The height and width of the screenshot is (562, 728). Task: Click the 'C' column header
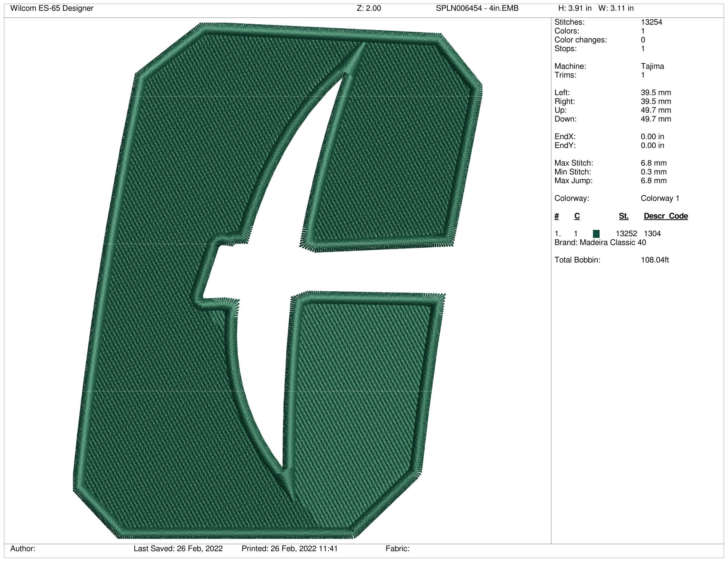click(577, 216)
